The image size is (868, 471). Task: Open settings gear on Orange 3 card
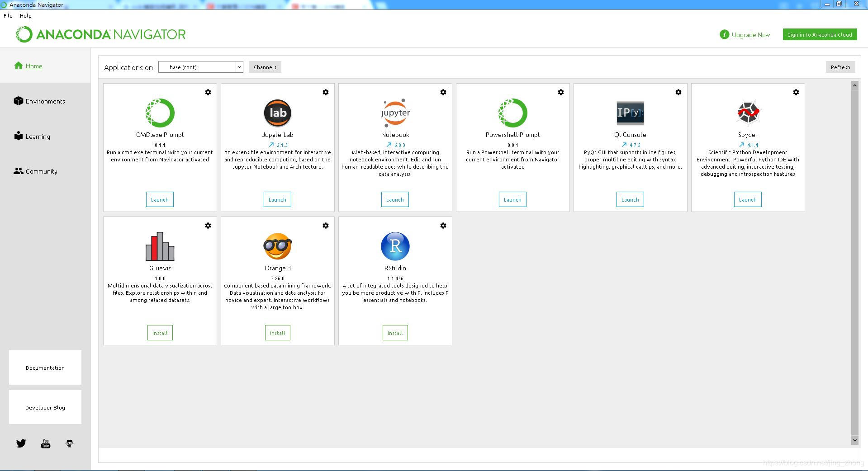[x=326, y=226]
